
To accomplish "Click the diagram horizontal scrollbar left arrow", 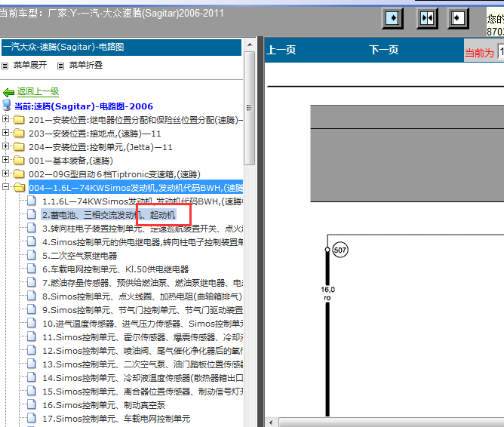I will (271, 422).
